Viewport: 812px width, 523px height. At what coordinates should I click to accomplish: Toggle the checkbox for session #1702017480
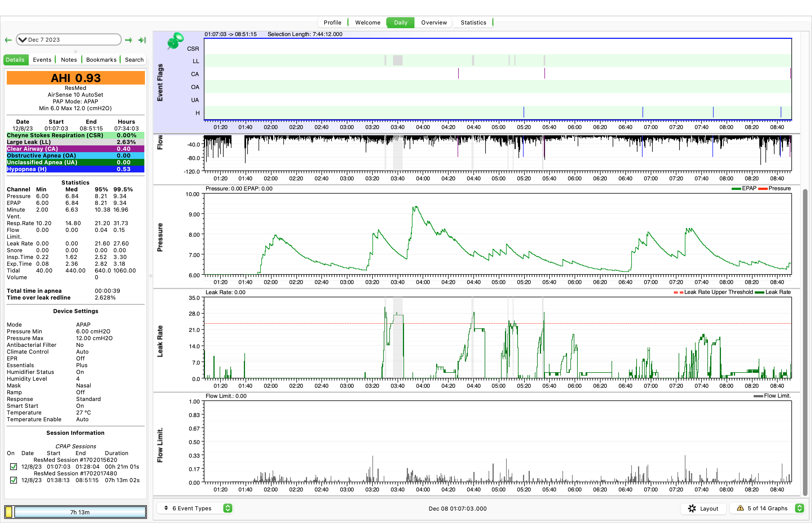14,480
